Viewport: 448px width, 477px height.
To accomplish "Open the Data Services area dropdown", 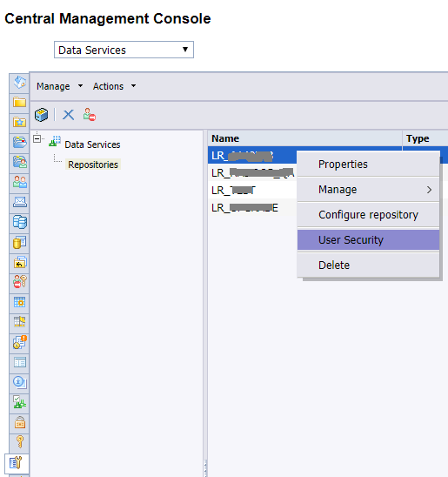I will [x=124, y=50].
